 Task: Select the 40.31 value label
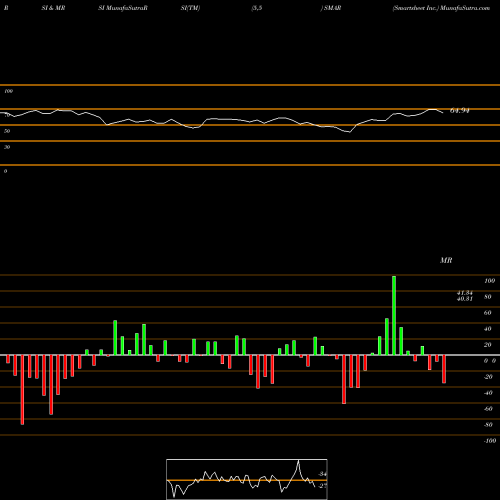(465, 299)
